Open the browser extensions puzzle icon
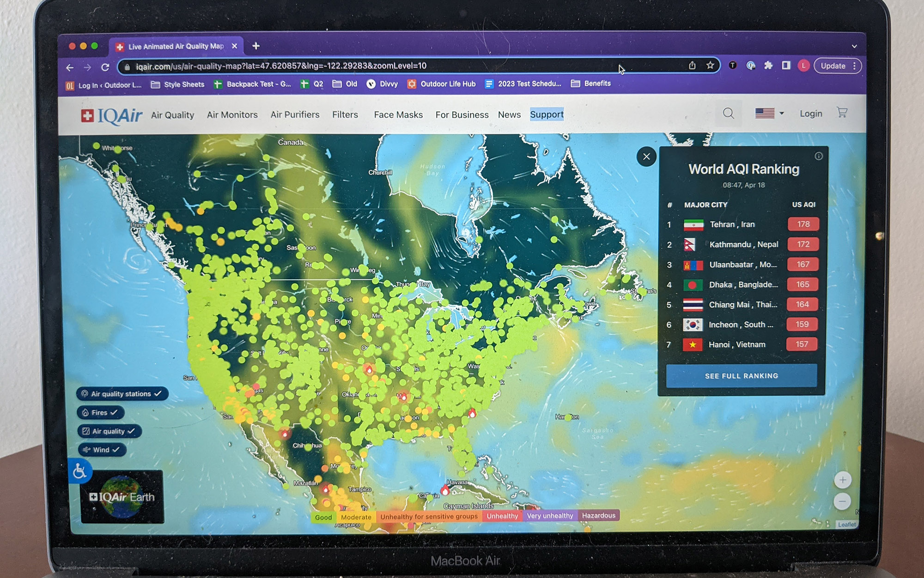 768,66
